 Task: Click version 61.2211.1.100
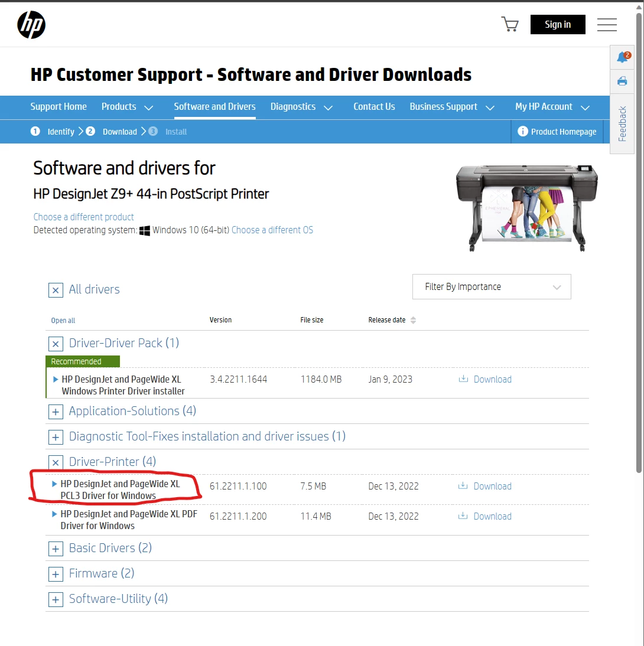pos(238,486)
